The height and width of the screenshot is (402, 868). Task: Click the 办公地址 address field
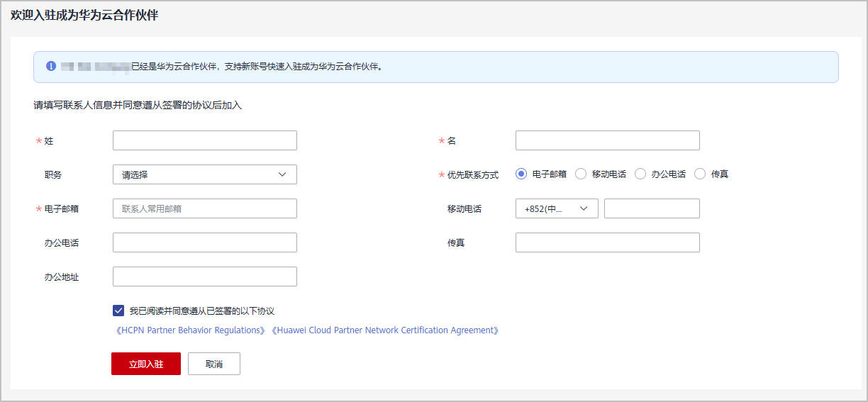pyautogui.click(x=204, y=277)
